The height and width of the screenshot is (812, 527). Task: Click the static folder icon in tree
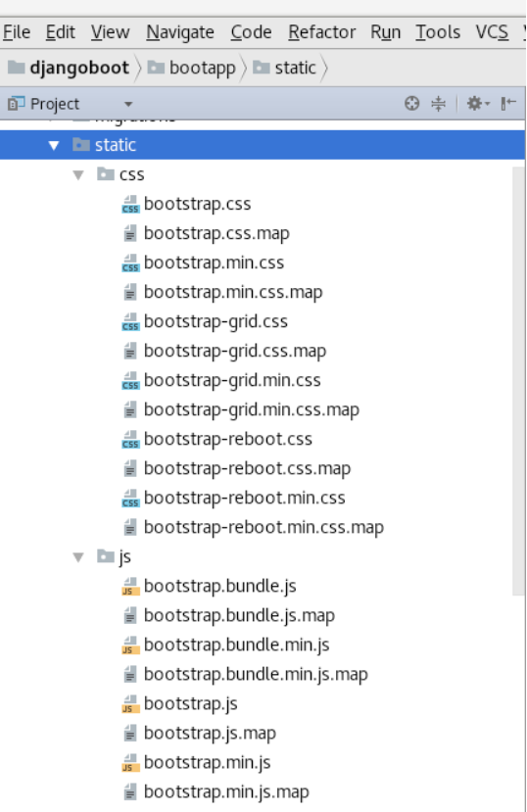81,145
